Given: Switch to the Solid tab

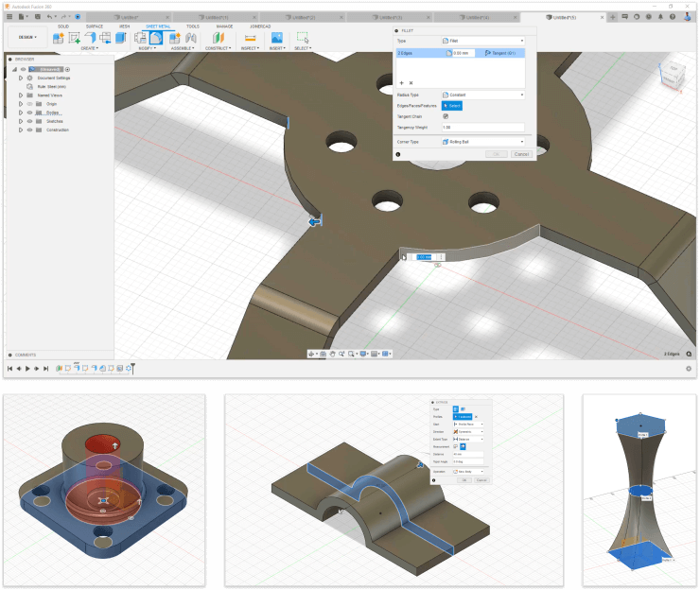Looking at the screenshot, I should [x=63, y=26].
